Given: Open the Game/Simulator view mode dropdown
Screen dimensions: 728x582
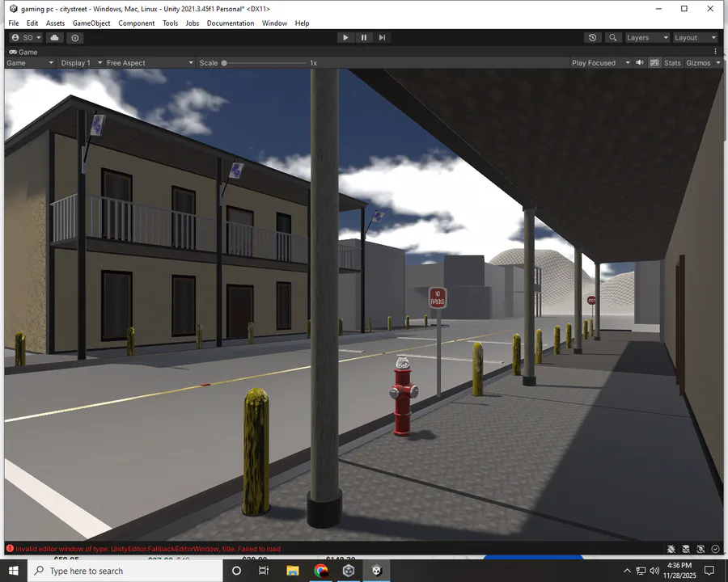Looking at the screenshot, I should click(30, 63).
